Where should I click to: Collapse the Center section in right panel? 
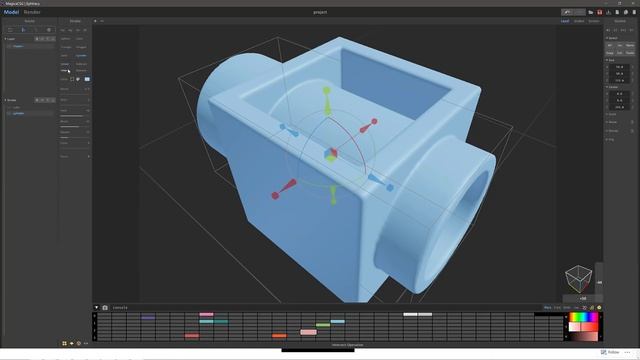(x=607, y=87)
